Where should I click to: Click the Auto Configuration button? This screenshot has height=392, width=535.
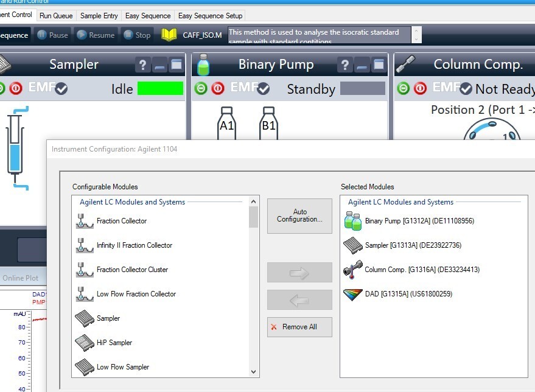(299, 215)
